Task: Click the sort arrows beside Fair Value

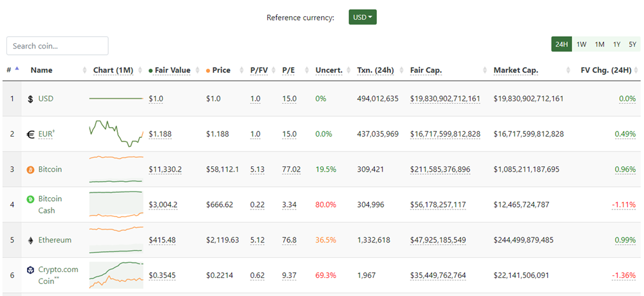Action: pos(197,70)
